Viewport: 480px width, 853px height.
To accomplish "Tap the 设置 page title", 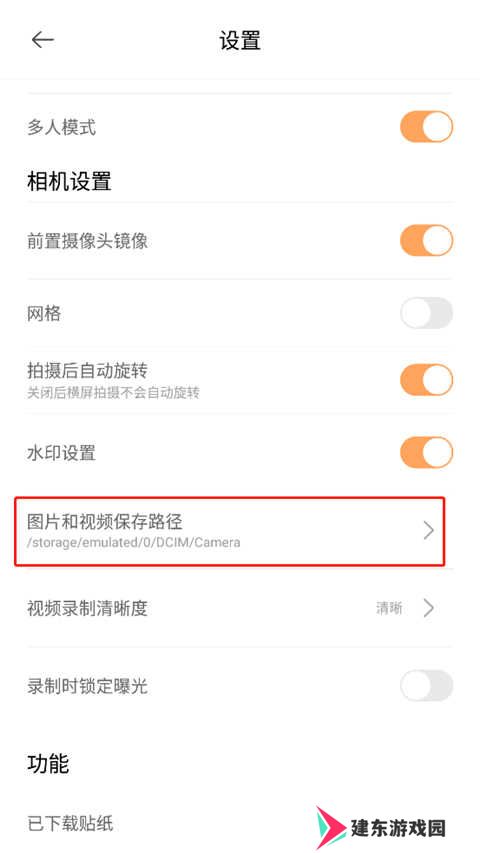I will (x=240, y=41).
